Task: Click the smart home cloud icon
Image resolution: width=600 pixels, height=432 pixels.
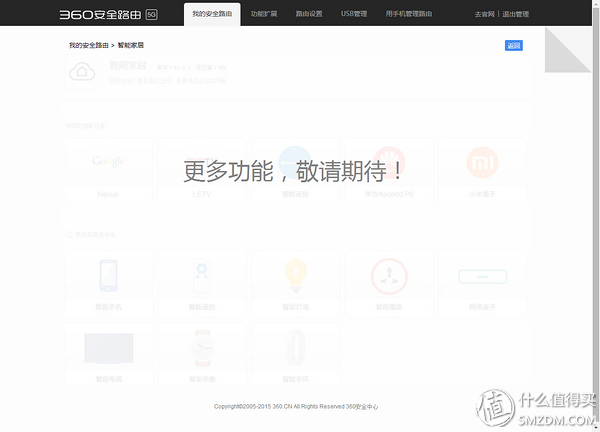Action: pyautogui.click(x=82, y=72)
